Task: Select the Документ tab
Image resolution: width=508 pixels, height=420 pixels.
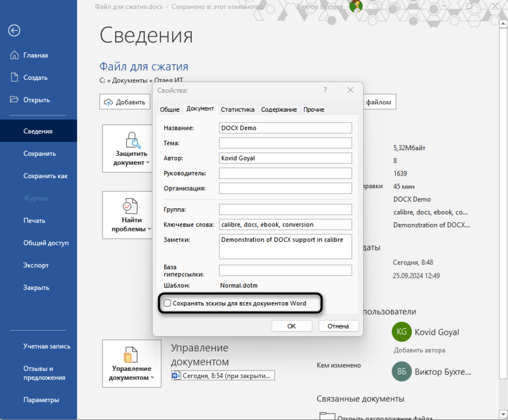Action: (x=200, y=109)
